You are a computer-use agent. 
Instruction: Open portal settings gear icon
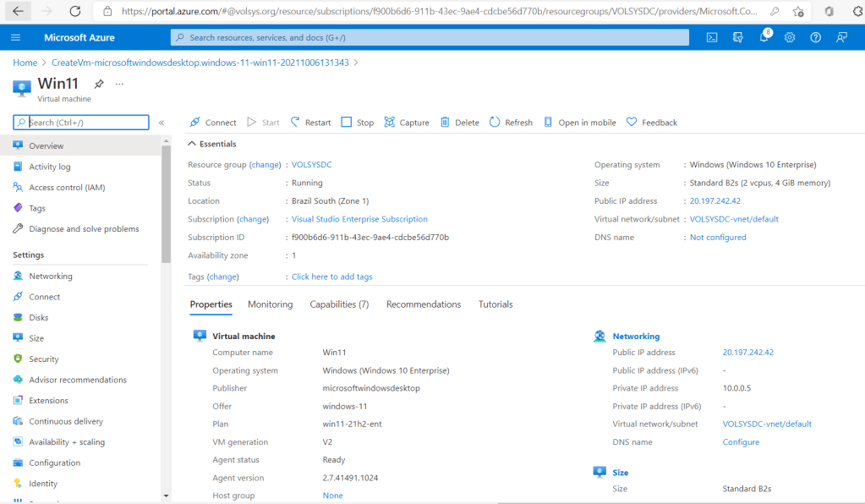pyautogui.click(x=790, y=37)
